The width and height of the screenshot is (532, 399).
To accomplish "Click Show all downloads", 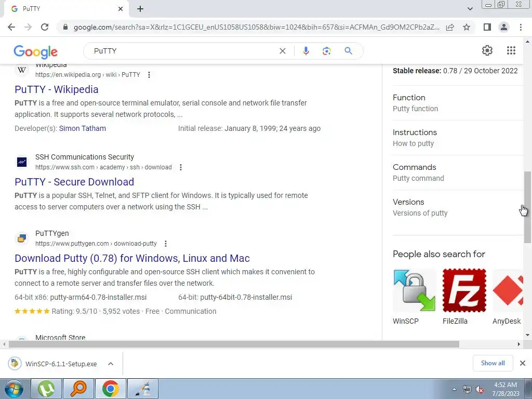I will (493, 363).
